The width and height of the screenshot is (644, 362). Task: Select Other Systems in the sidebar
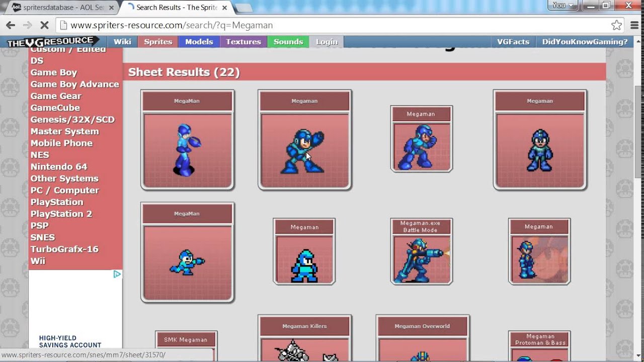pyautogui.click(x=64, y=178)
